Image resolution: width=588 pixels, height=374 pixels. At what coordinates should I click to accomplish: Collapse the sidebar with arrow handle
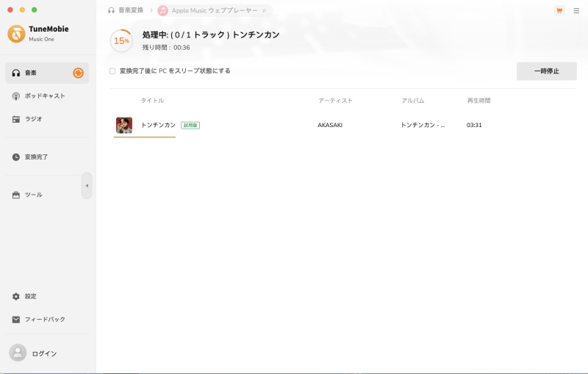pos(87,185)
